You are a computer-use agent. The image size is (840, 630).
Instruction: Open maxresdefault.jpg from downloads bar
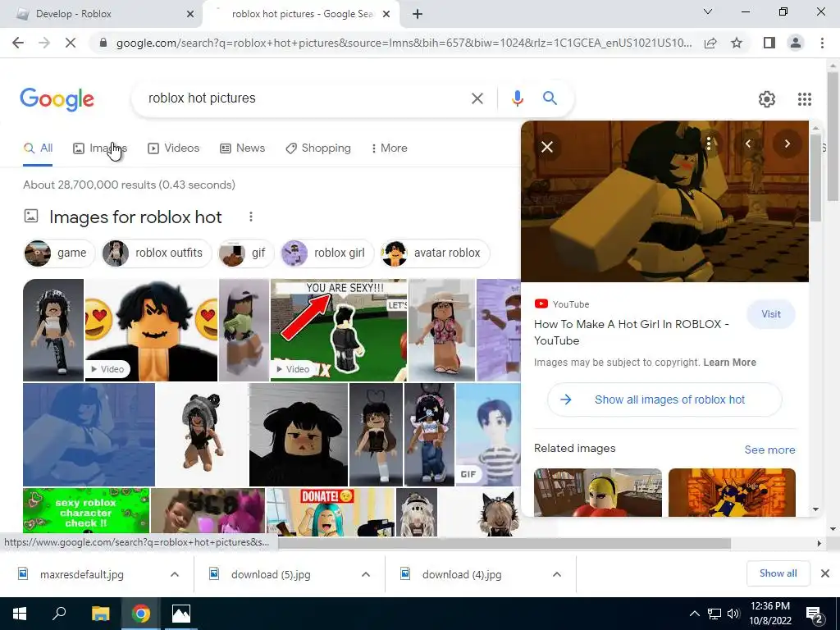(x=81, y=574)
